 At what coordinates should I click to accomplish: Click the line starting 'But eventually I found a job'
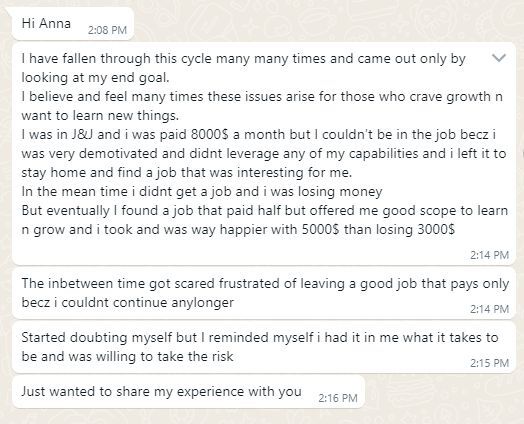(265, 211)
